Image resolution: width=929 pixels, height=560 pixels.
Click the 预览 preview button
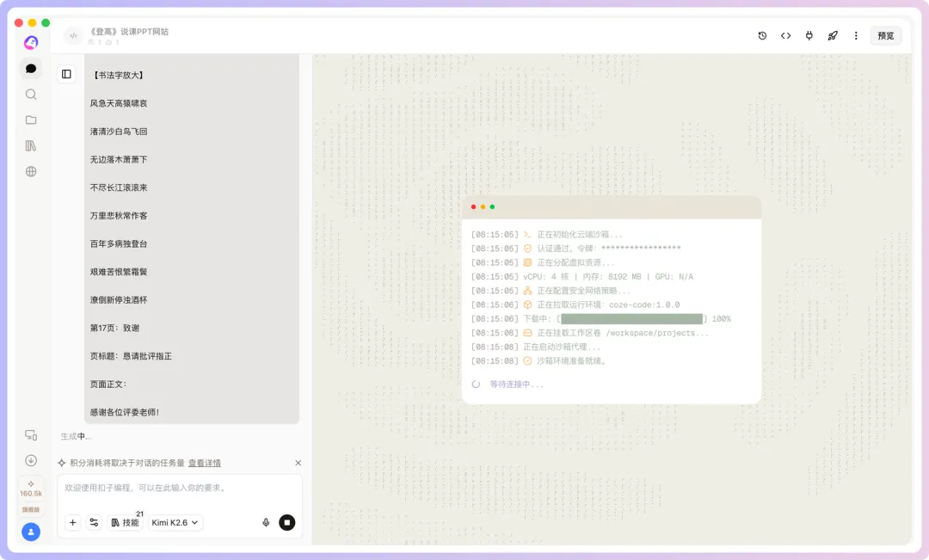(886, 35)
